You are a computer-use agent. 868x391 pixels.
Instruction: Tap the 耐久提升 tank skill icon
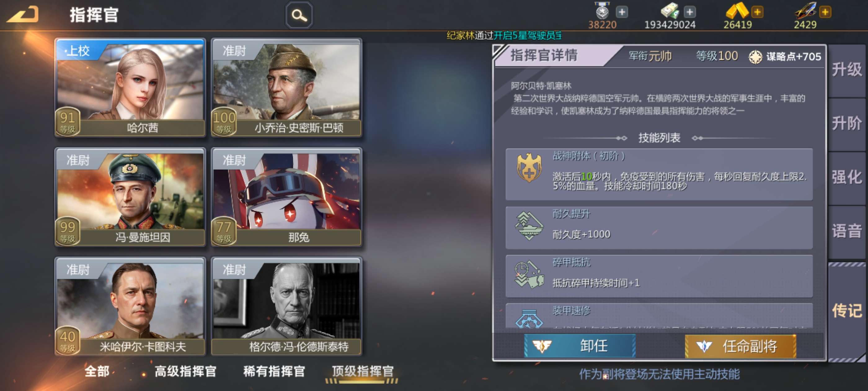pos(529,226)
